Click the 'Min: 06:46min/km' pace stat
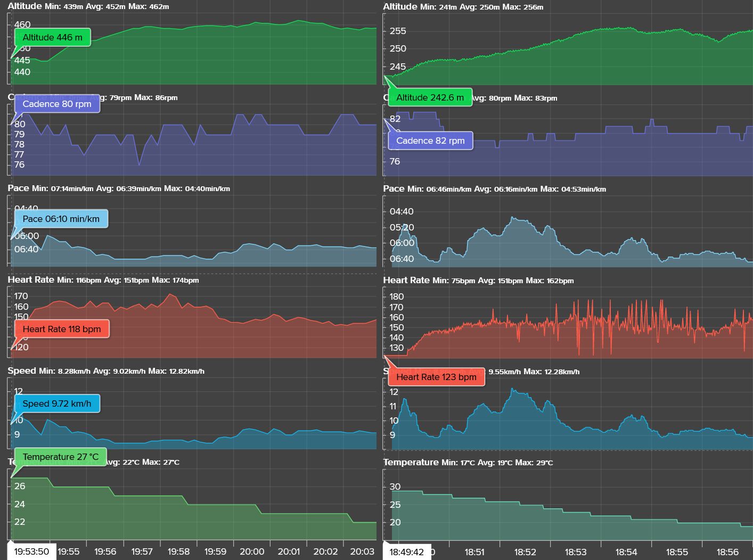The width and height of the screenshot is (753, 560). [439, 189]
